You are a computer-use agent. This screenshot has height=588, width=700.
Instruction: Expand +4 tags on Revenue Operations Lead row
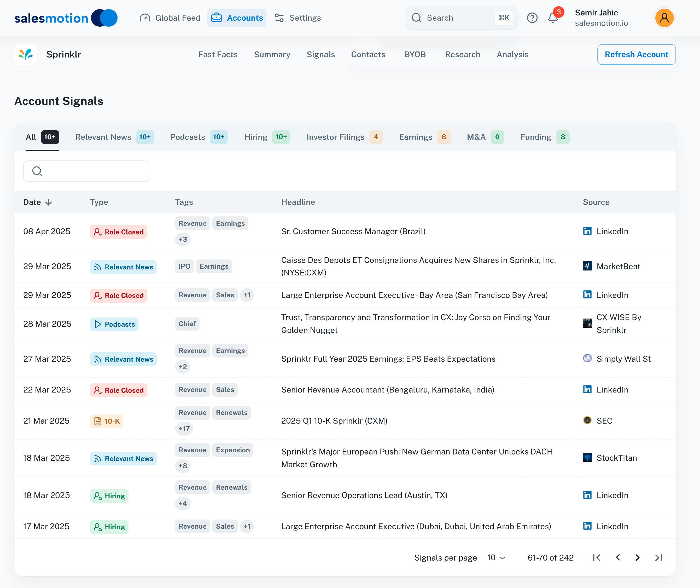[183, 503]
